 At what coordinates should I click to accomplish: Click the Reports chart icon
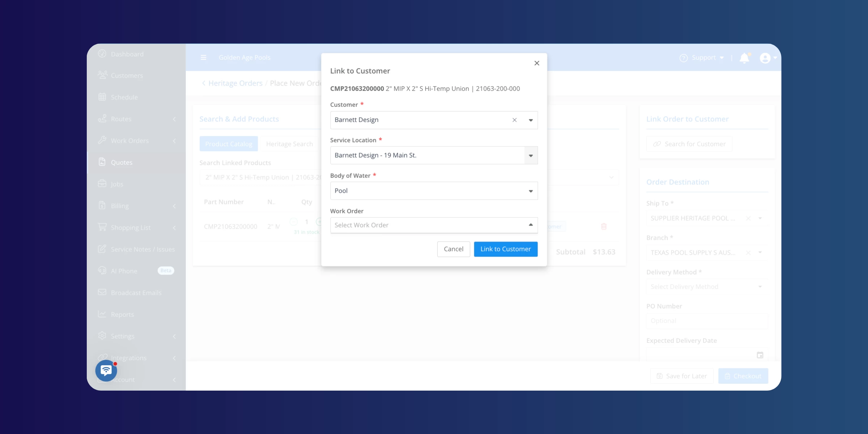(102, 314)
